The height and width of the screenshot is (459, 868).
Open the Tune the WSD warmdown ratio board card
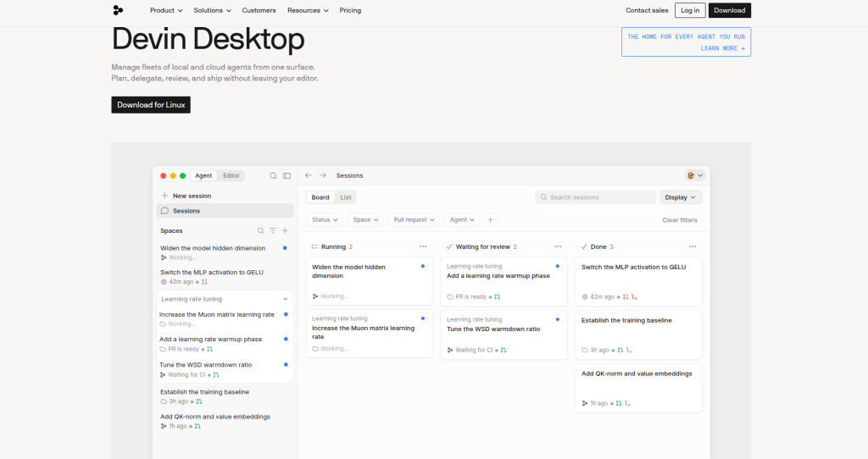click(504, 335)
